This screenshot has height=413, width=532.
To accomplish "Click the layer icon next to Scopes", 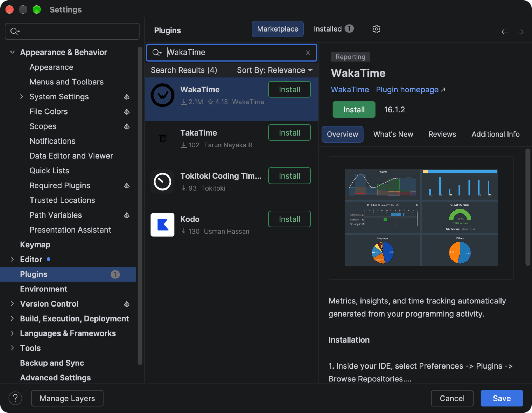I will point(127,126).
